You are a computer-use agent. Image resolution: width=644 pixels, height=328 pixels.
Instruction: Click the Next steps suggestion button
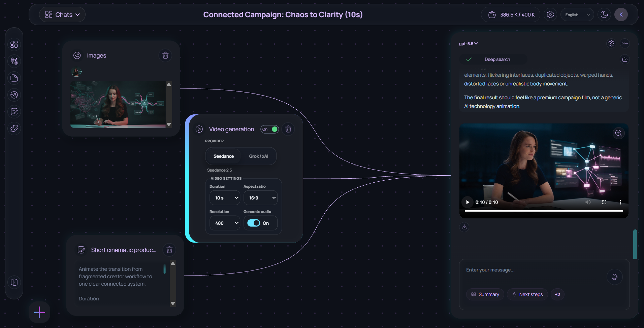pos(527,294)
